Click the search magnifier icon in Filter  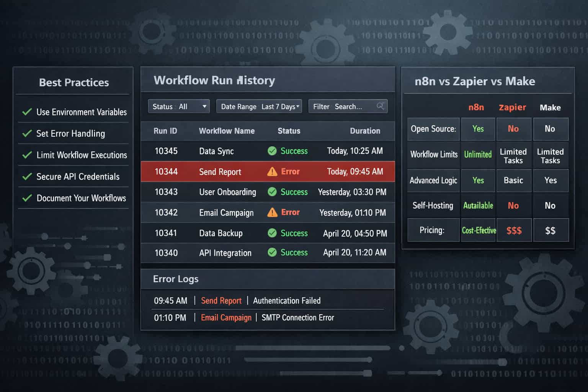point(380,106)
